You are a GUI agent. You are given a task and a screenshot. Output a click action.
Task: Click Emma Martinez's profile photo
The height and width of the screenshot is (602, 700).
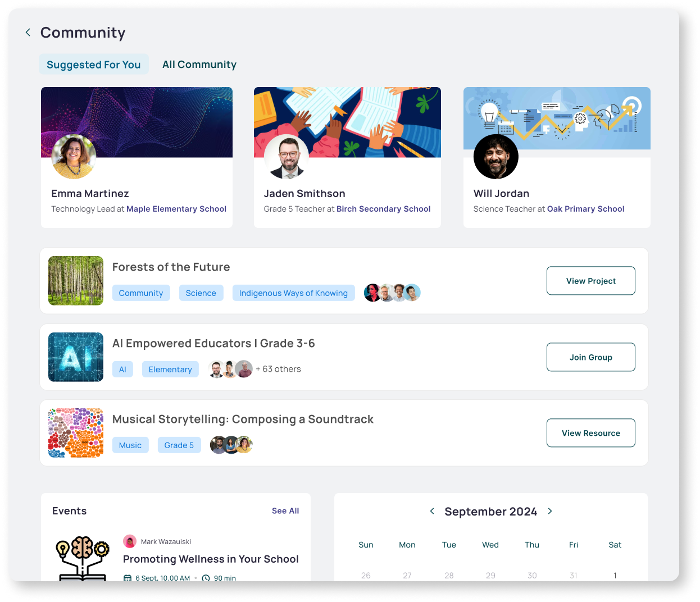[x=74, y=157]
